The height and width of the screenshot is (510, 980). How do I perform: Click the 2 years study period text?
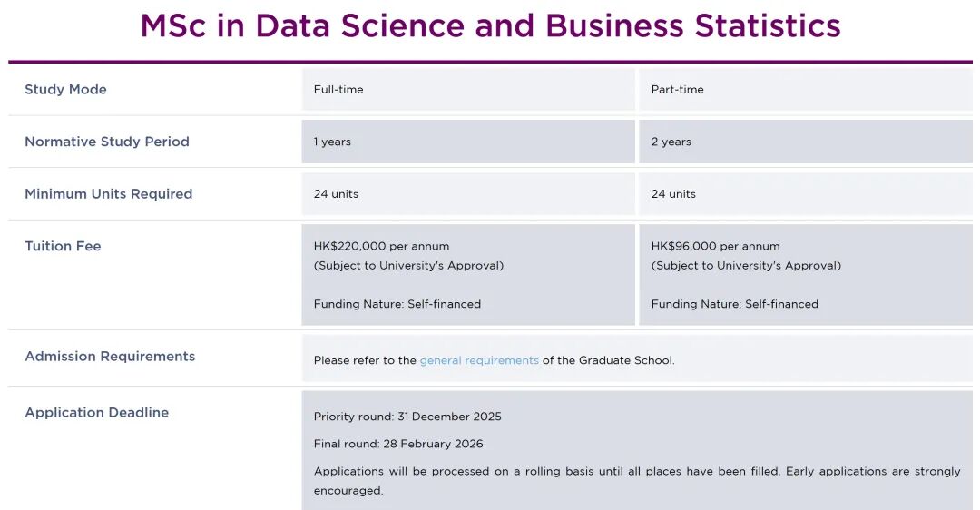pyautogui.click(x=671, y=142)
